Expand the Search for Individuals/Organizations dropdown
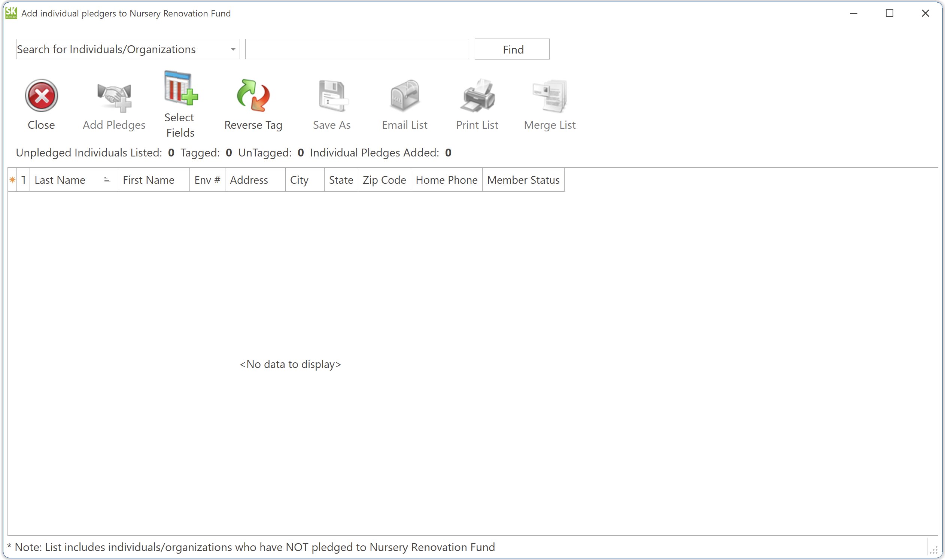Image resolution: width=945 pixels, height=560 pixels. (x=233, y=49)
